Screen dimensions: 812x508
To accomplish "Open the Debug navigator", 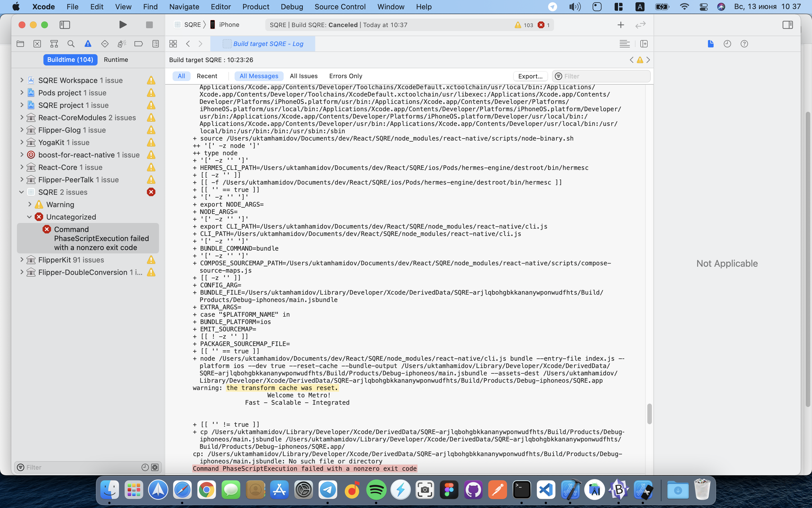I will coord(122,44).
